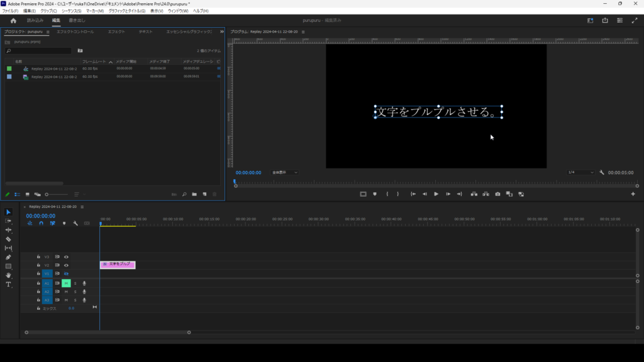Expand the hidden panel tabs overflow chevron

click(221, 31)
